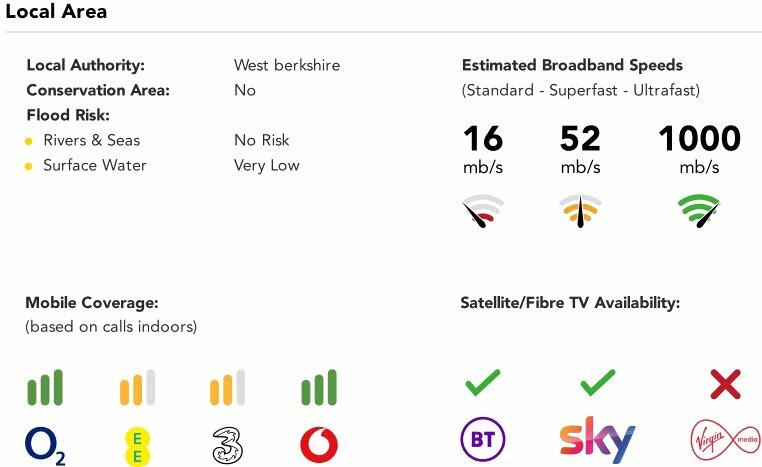Click the O2 network logo

click(x=45, y=446)
